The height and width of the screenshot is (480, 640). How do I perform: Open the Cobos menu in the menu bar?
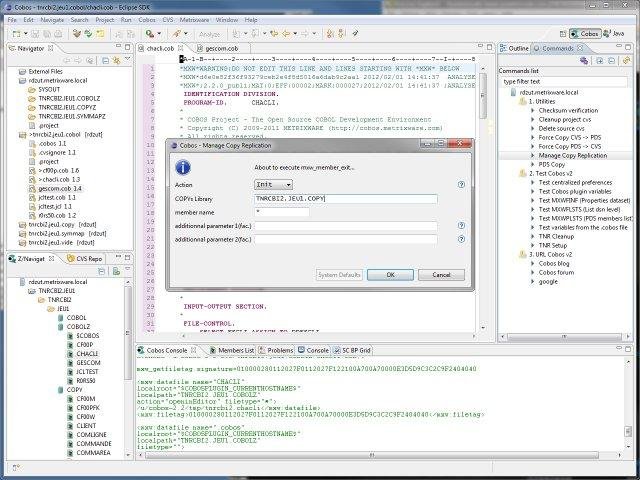click(x=147, y=19)
